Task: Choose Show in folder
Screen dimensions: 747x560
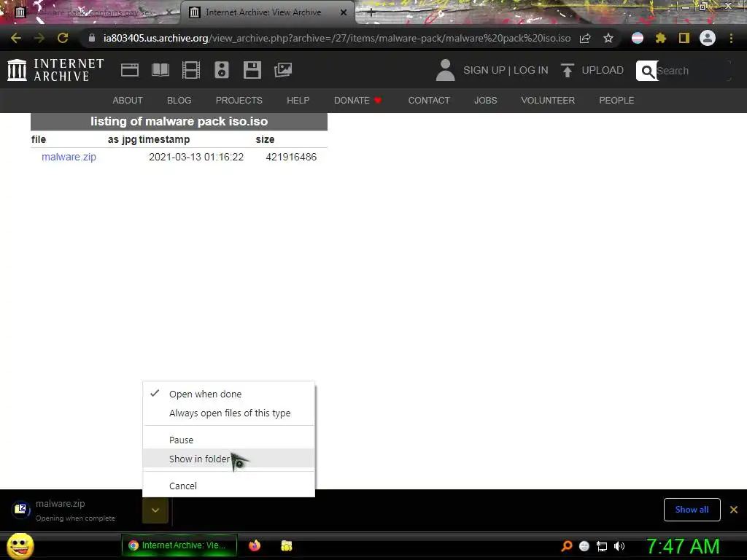Action: tap(228, 459)
